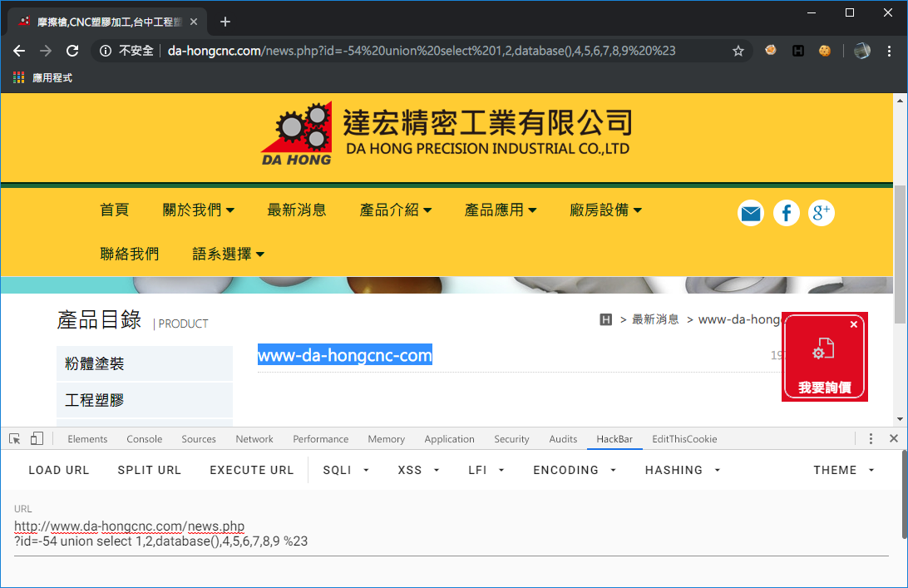The image size is (908, 588).
Task: Switch to the Elements tab
Action: point(87,439)
